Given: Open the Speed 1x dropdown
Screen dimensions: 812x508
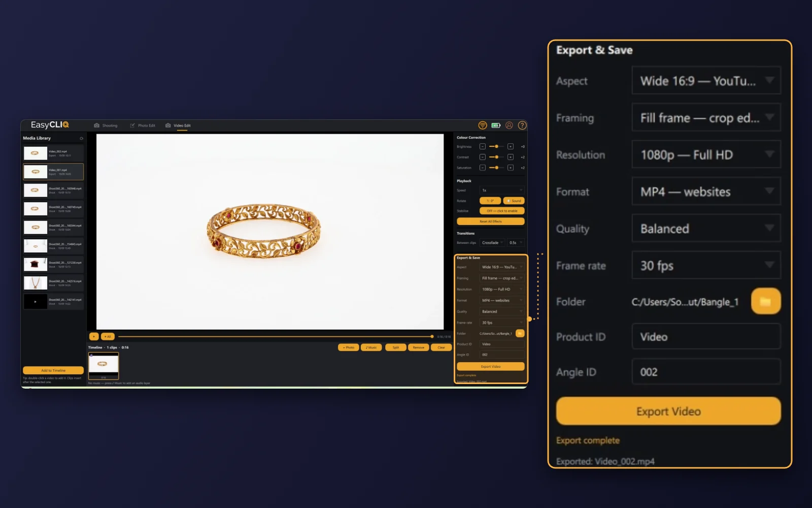Looking at the screenshot, I should [x=502, y=190].
